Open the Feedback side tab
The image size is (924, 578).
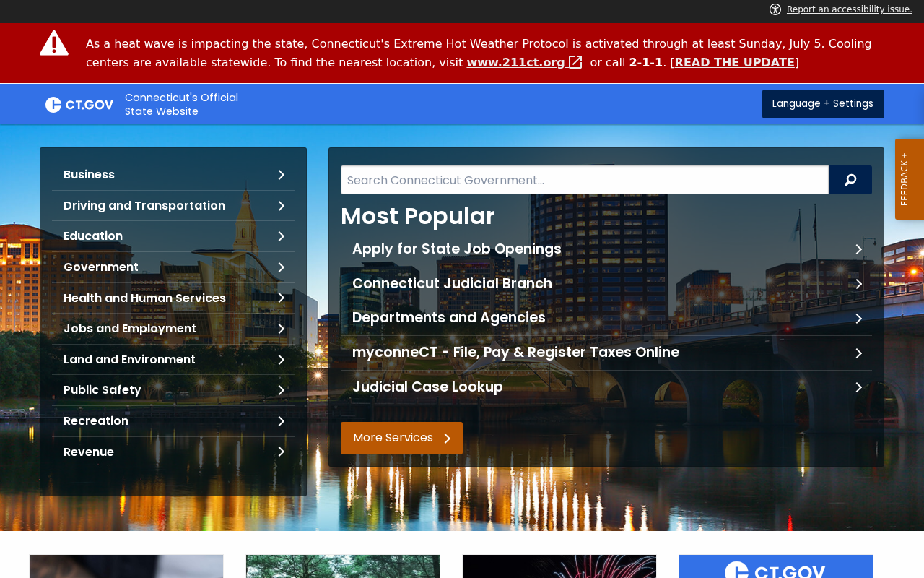tap(910, 179)
